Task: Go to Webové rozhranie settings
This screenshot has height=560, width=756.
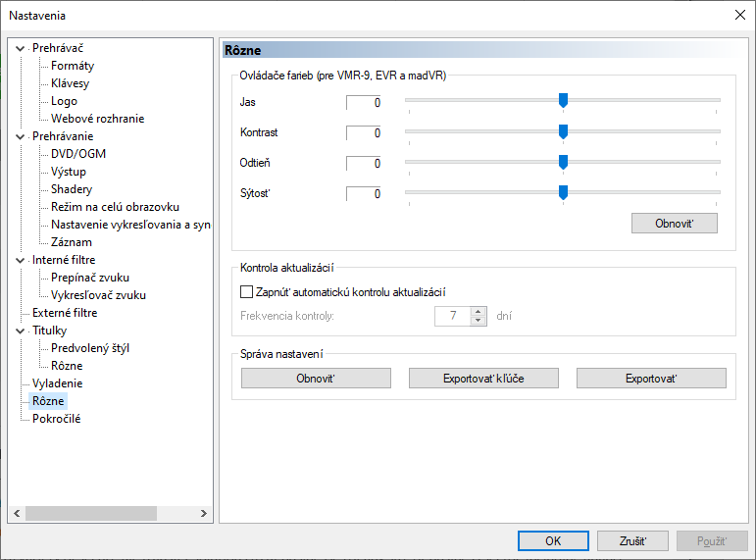Action: (x=97, y=119)
